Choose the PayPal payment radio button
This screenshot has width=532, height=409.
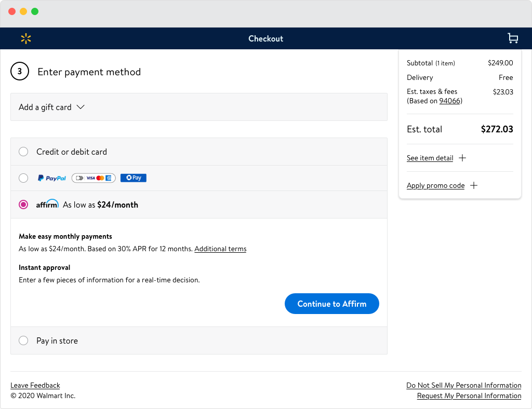[23, 178]
